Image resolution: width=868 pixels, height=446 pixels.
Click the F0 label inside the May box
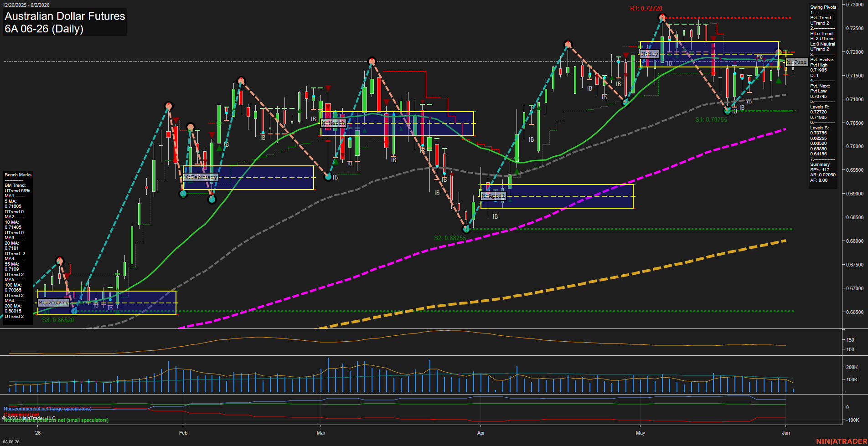coord(759,57)
